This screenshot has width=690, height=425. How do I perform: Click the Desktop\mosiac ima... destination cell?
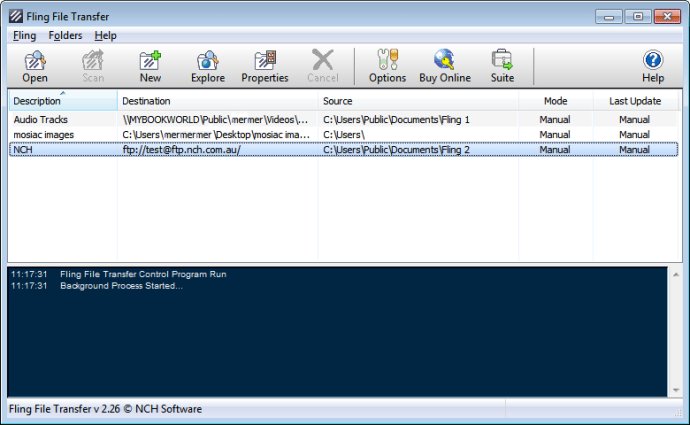[216, 135]
